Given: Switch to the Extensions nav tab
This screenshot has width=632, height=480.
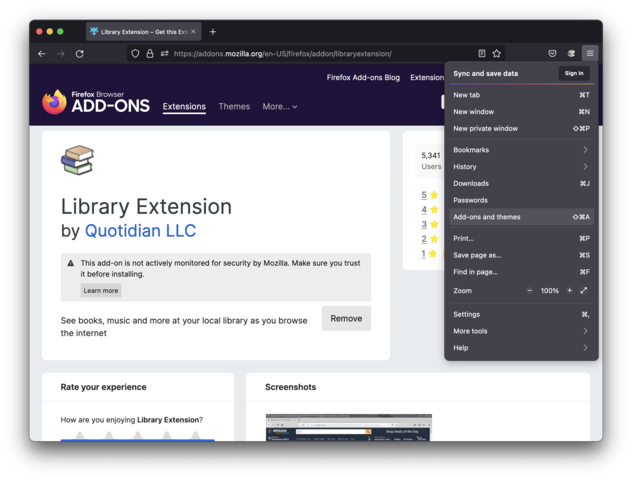Looking at the screenshot, I should (x=184, y=107).
